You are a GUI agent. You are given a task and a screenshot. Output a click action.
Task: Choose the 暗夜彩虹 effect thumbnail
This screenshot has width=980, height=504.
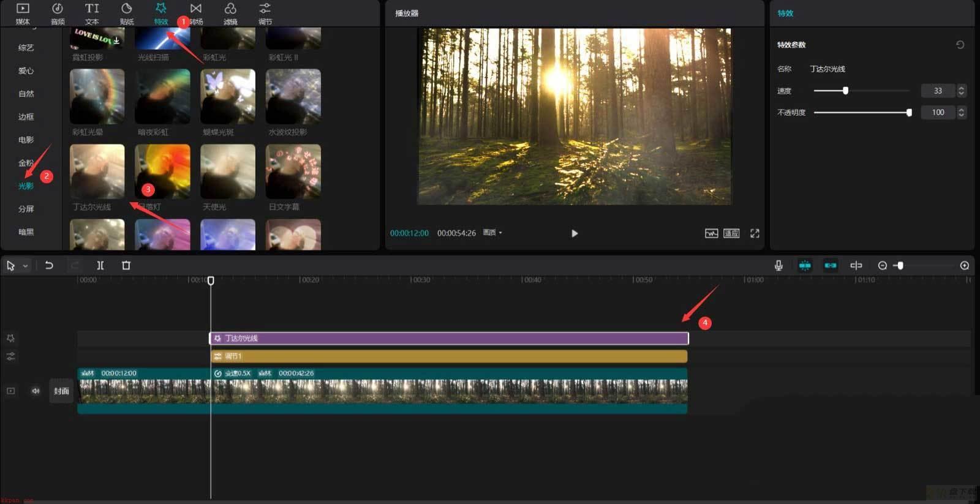pyautogui.click(x=162, y=96)
